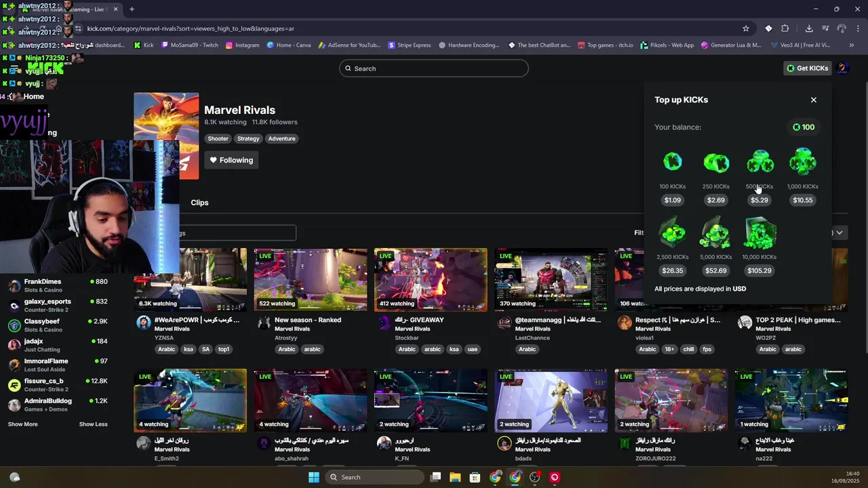This screenshot has width=868, height=488.
Task: Open the Stripe Express bookmark
Action: 410,45
